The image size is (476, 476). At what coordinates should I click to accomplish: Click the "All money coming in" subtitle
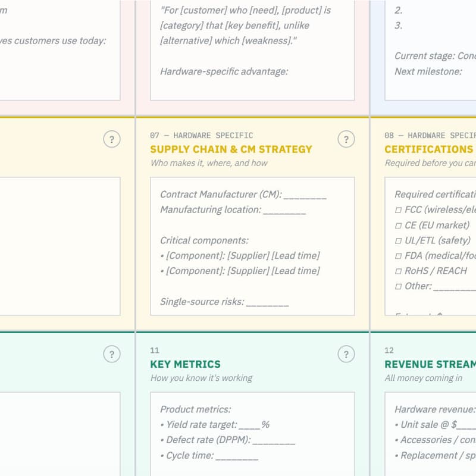point(423,378)
